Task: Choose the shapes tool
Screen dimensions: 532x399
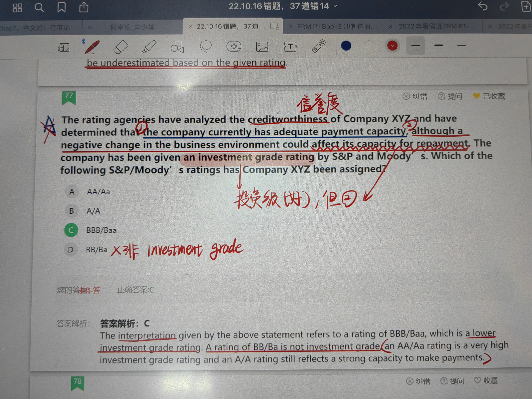Action: click(x=177, y=46)
